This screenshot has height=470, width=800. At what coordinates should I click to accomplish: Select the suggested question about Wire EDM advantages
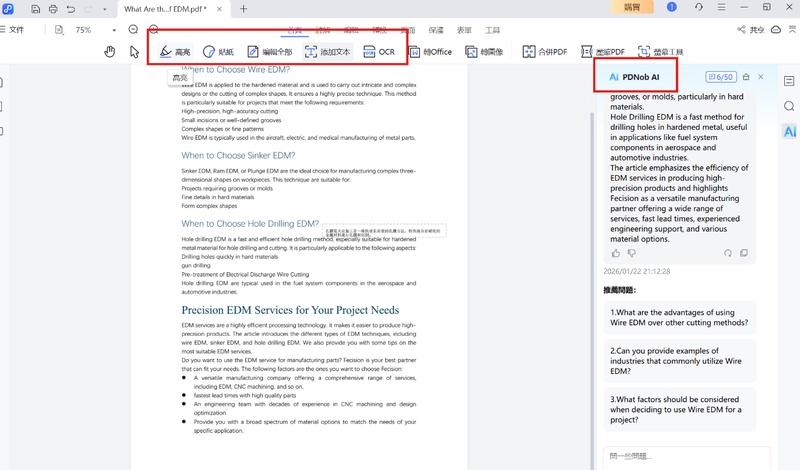tap(680, 318)
